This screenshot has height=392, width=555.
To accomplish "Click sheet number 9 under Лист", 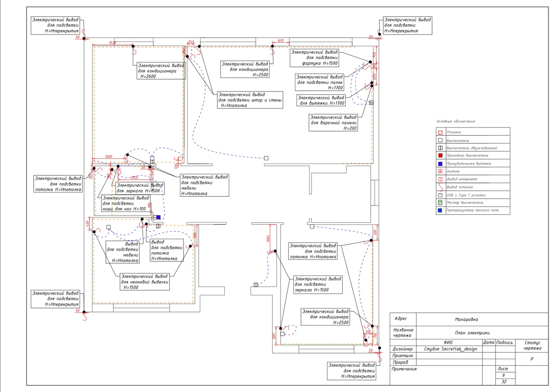I will pos(503,375).
